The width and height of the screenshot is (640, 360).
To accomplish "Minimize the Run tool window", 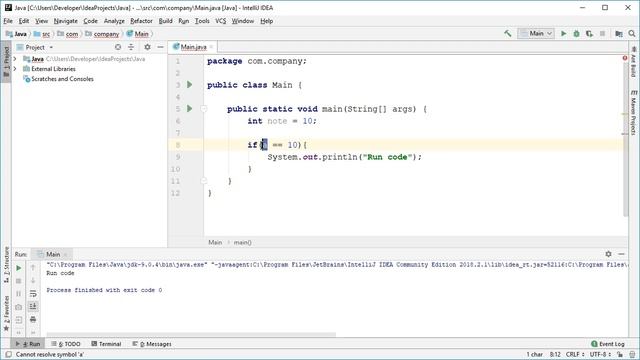I will (x=621, y=254).
